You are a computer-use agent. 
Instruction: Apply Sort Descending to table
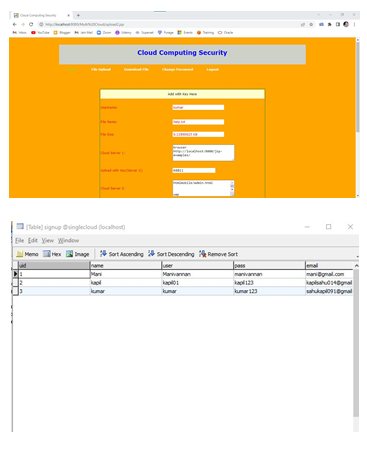(x=171, y=254)
